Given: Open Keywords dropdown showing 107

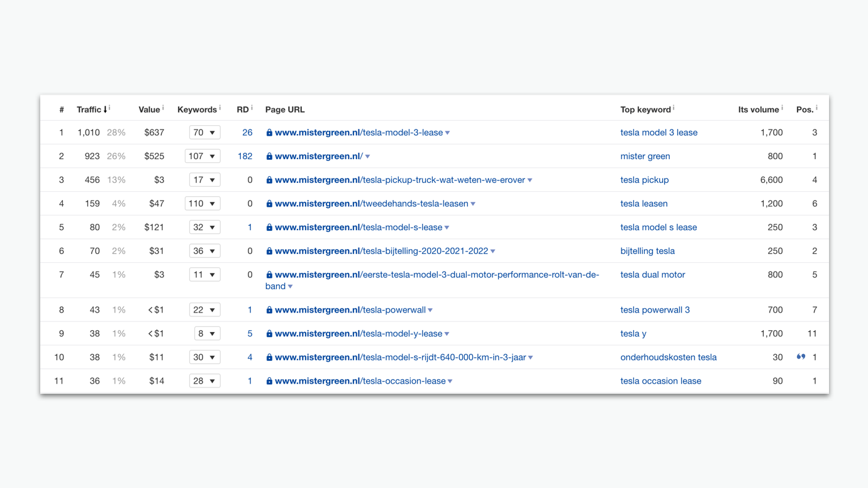Looking at the screenshot, I should [x=203, y=156].
